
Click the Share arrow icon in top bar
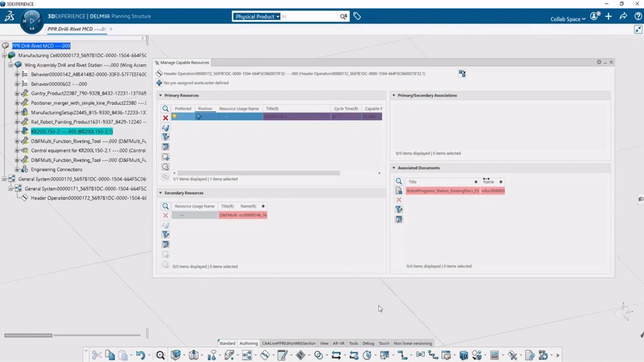(x=623, y=16)
